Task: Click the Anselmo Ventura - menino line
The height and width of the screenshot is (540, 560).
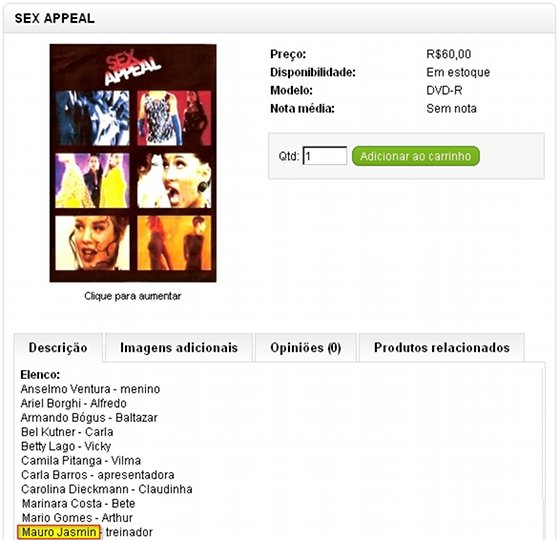Action: 90,389
